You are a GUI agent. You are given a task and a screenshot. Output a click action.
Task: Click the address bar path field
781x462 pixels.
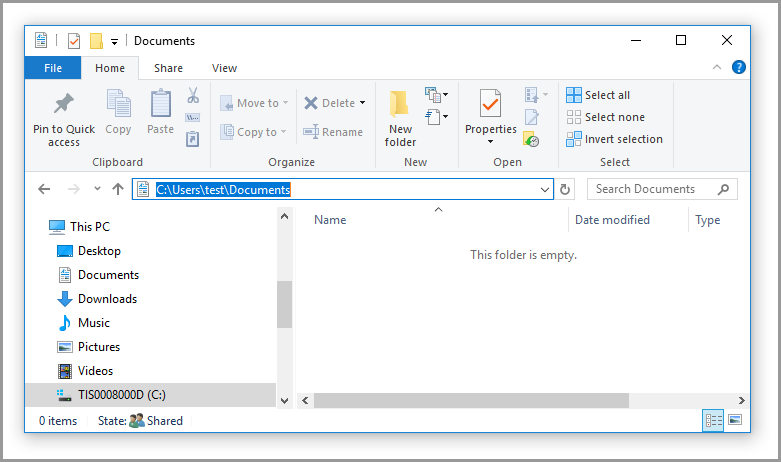click(x=343, y=189)
